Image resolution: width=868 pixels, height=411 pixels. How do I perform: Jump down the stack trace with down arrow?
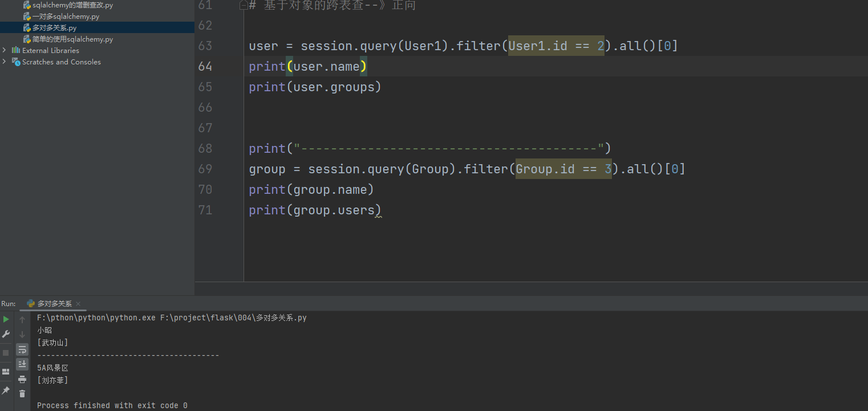coord(22,335)
